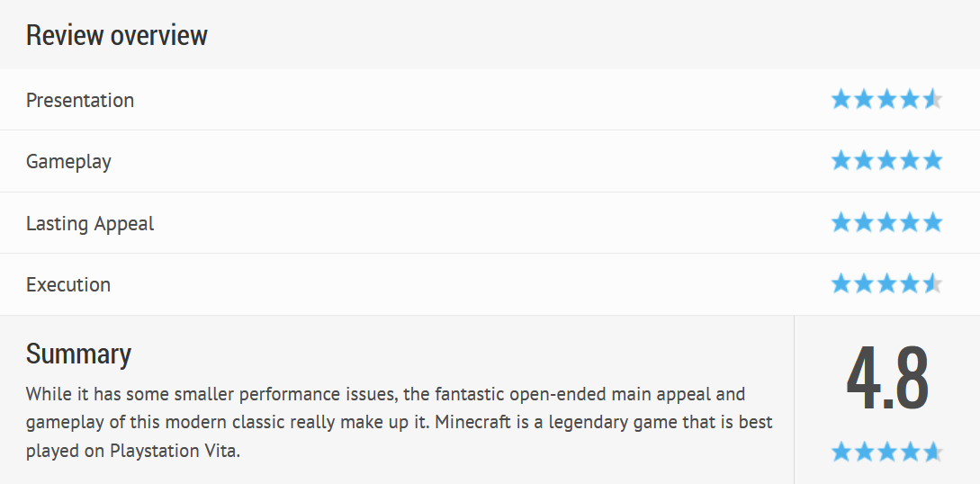The width and height of the screenshot is (980, 484).
Task: Select the third star in the Gameplay rating
Action: coord(887,160)
